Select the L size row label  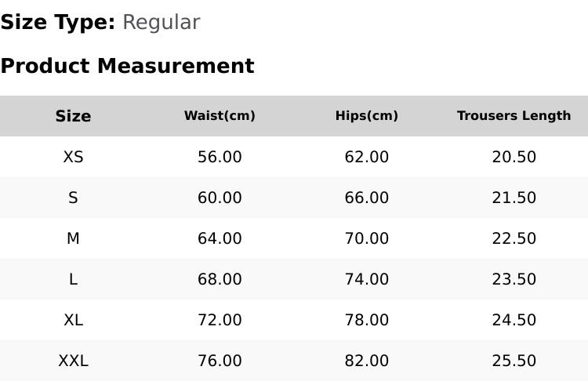point(73,279)
